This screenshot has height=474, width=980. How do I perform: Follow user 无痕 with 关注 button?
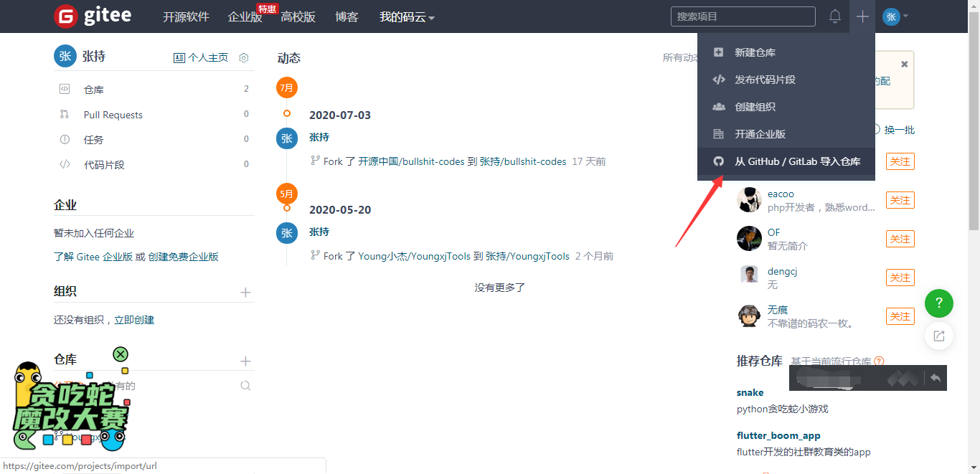point(900,316)
